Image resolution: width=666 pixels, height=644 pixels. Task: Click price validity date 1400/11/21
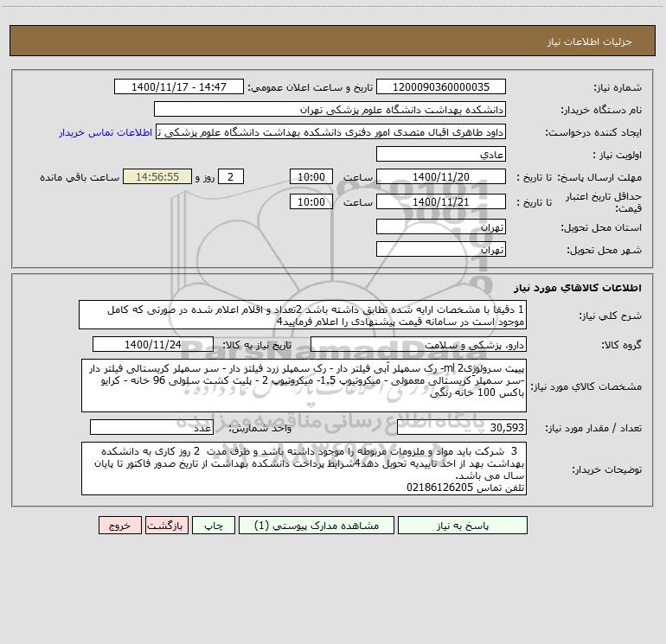coord(441,201)
